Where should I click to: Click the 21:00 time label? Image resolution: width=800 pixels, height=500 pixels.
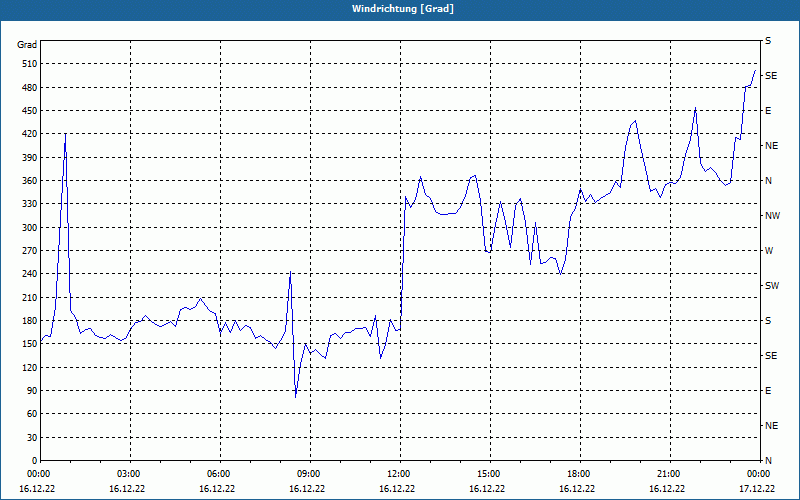click(667, 474)
